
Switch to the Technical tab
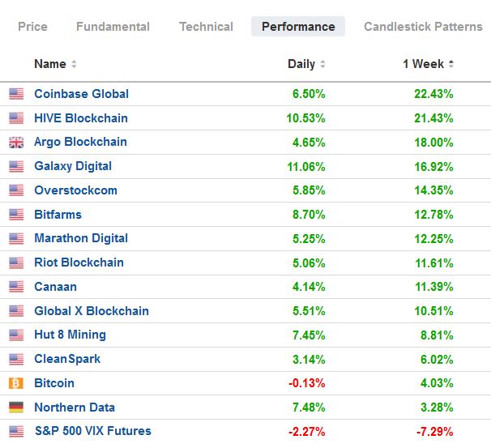click(206, 27)
